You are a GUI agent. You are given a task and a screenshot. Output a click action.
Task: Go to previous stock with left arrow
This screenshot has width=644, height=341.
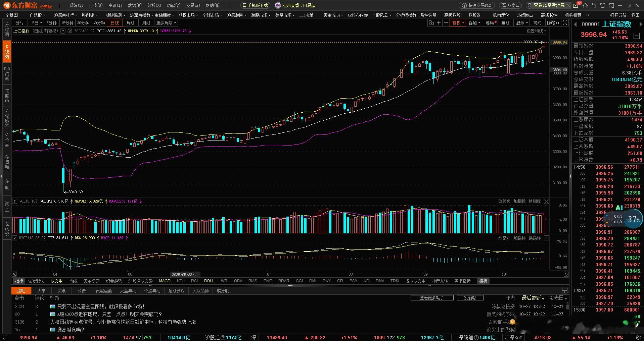[575, 24]
